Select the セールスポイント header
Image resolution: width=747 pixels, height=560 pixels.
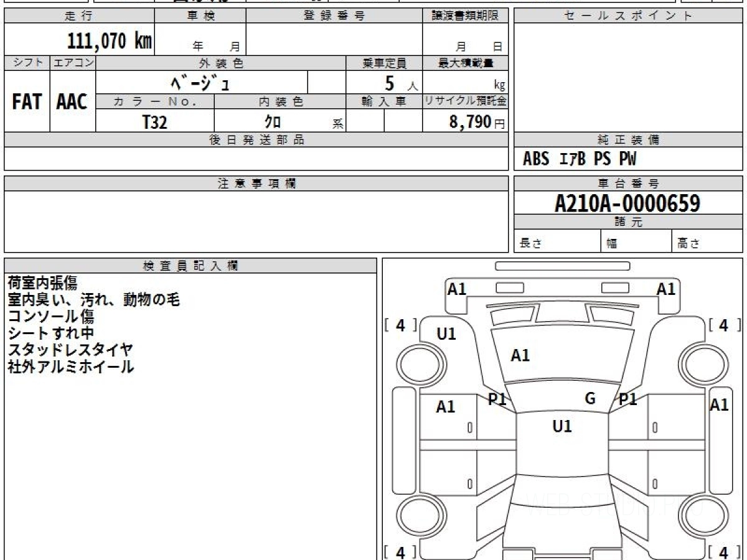(x=629, y=16)
